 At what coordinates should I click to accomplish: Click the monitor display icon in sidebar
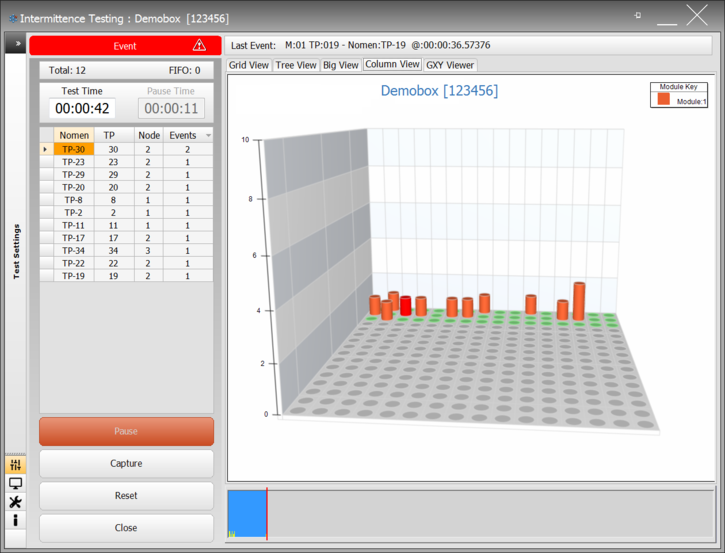(15, 484)
